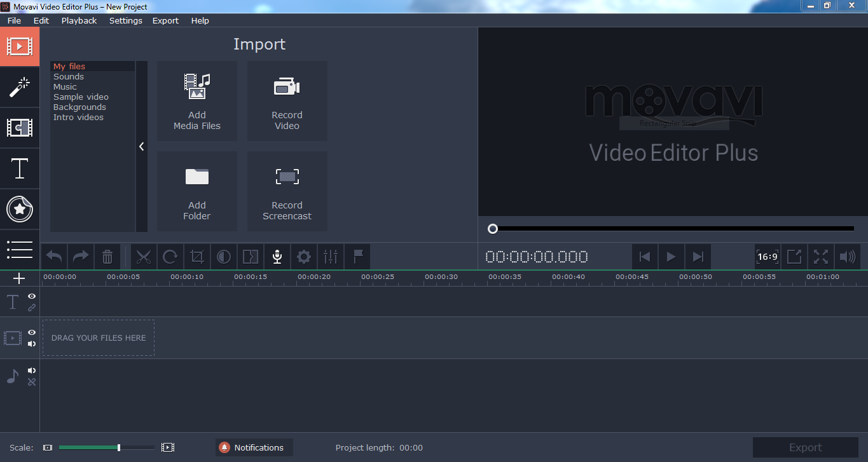Click the Add track plus button

tap(19, 278)
